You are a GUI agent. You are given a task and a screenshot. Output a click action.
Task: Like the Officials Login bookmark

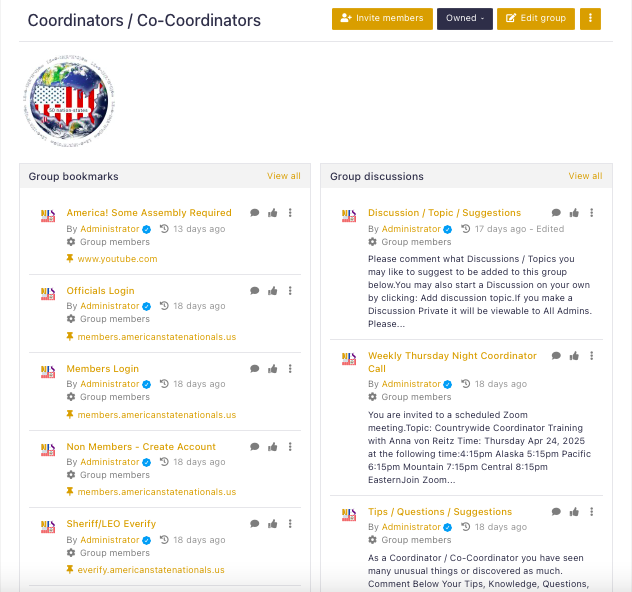[273, 291]
